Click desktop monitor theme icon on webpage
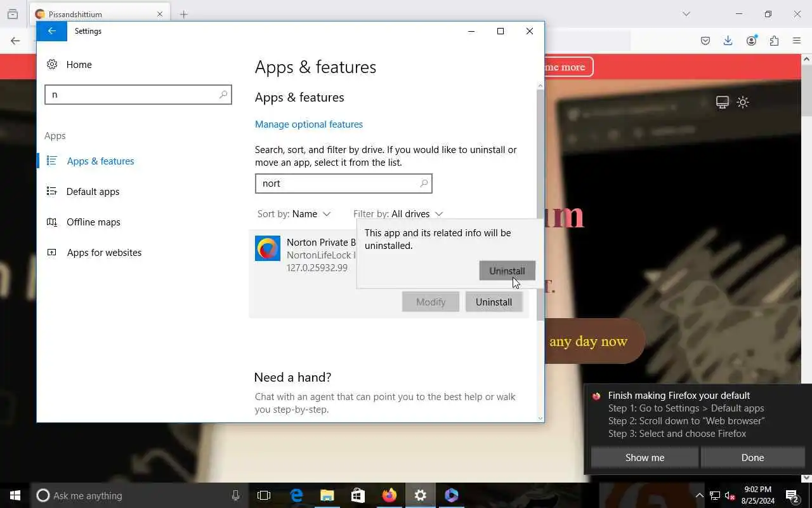 pyautogui.click(x=722, y=102)
